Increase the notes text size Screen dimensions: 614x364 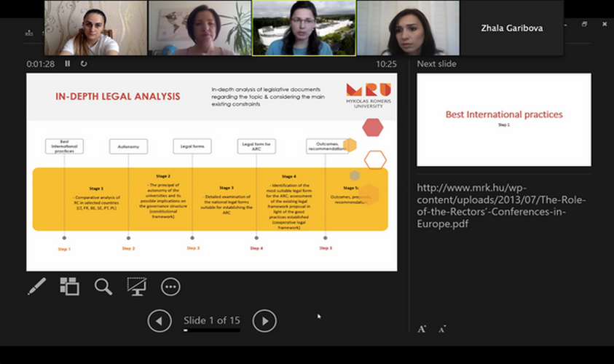[x=422, y=329]
